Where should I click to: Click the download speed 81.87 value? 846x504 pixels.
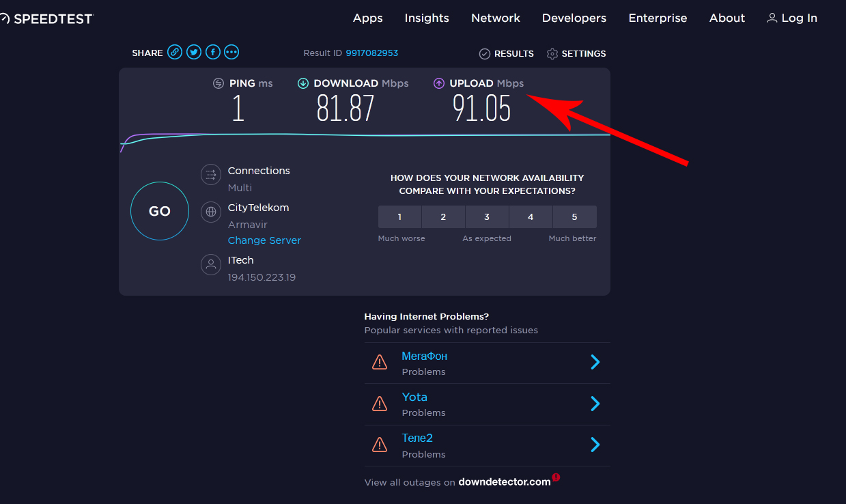(x=346, y=109)
